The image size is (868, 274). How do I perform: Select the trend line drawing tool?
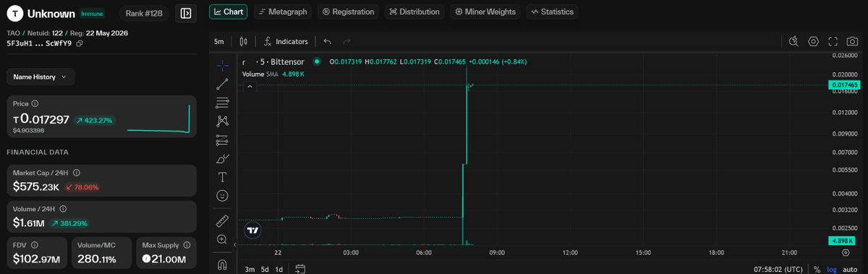coord(222,84)
